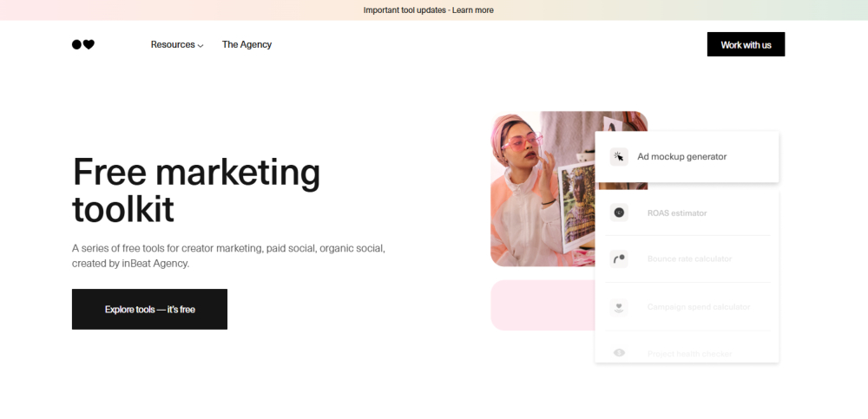Click the Project health checker eye icon
Screen dimensions: 868x419
619,353
